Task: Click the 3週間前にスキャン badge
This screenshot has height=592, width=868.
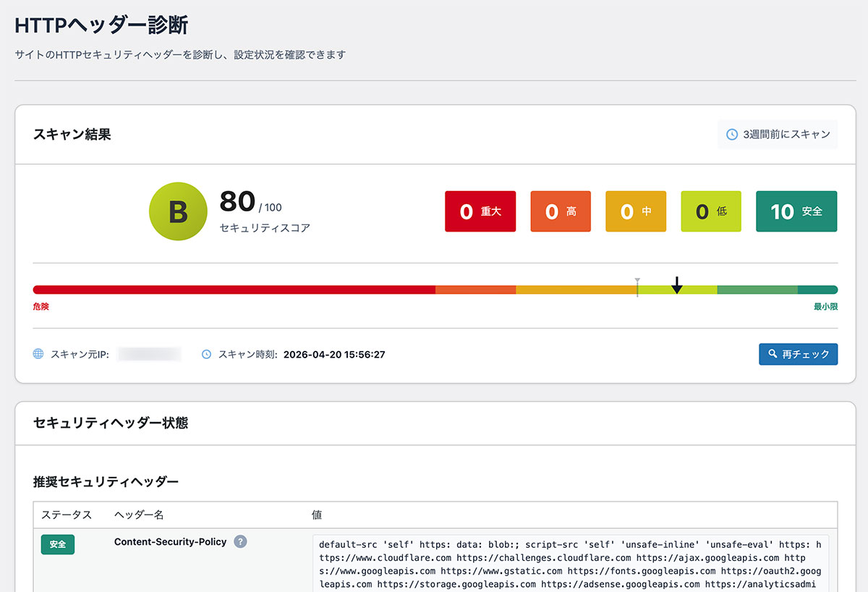Action: click(778, 134)
